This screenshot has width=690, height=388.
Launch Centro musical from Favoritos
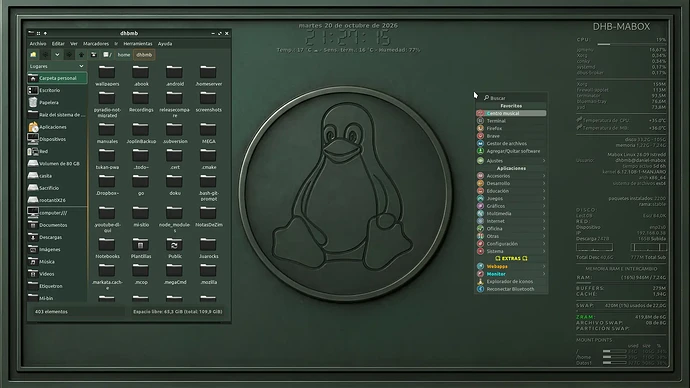[x=511, y=113]
